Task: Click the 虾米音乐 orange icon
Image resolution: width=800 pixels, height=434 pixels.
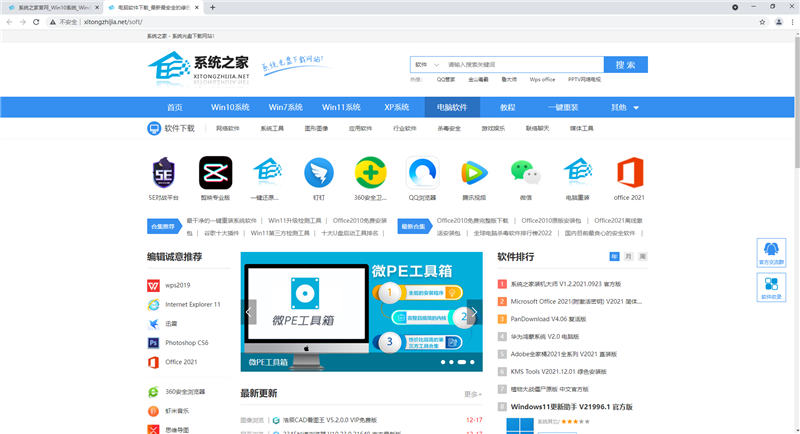Action: click(x=153, y=411)
